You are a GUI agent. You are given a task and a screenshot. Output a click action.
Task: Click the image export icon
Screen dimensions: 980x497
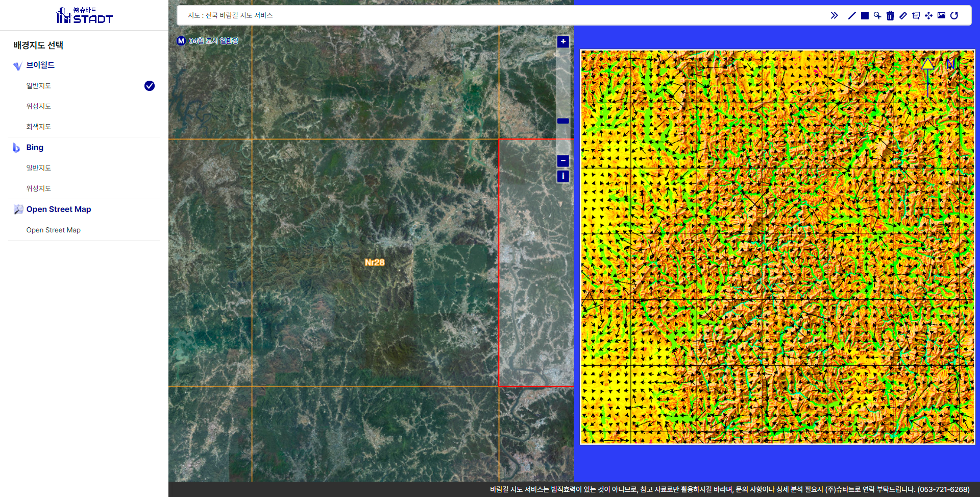pyautogui.click(x=941, y=15)
